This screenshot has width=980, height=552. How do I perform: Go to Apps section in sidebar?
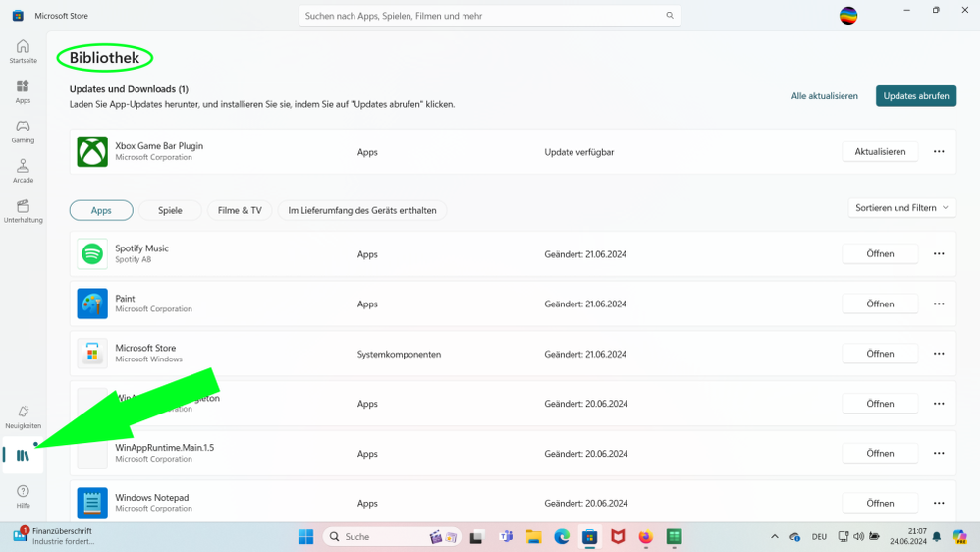23,90
